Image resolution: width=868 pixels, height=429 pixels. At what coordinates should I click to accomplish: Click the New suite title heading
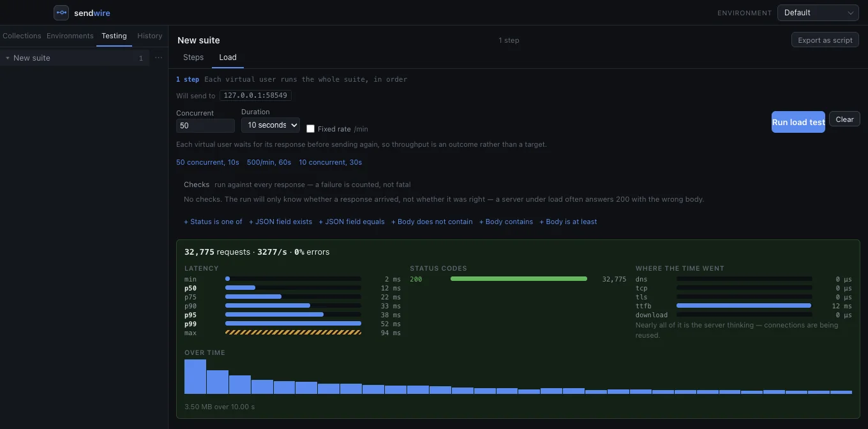click(x=198, y=40)
